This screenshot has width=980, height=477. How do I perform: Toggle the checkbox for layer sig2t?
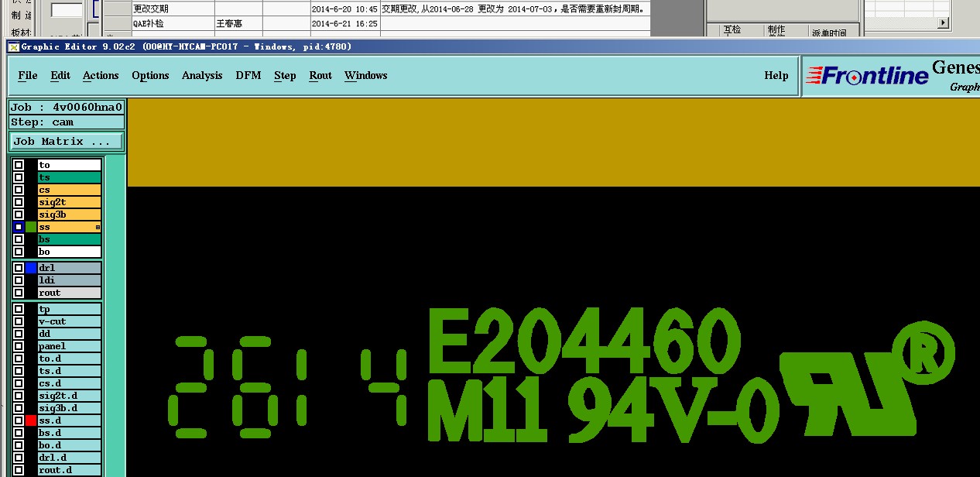point(19,202)
